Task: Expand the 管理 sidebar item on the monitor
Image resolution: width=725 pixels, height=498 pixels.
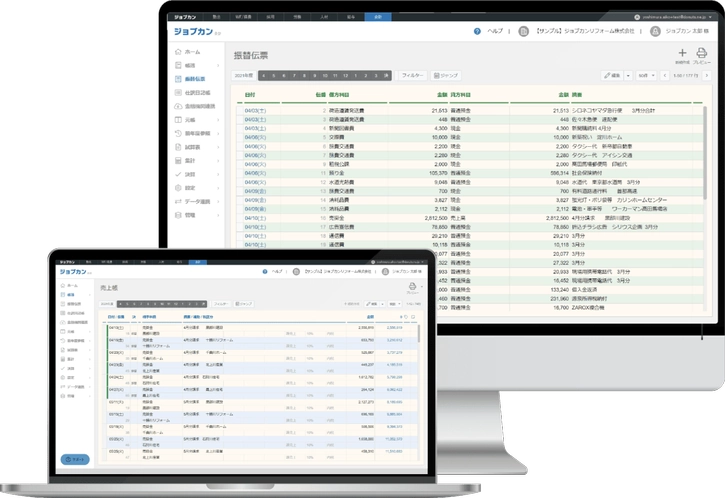Action: [x=218, y=215]
